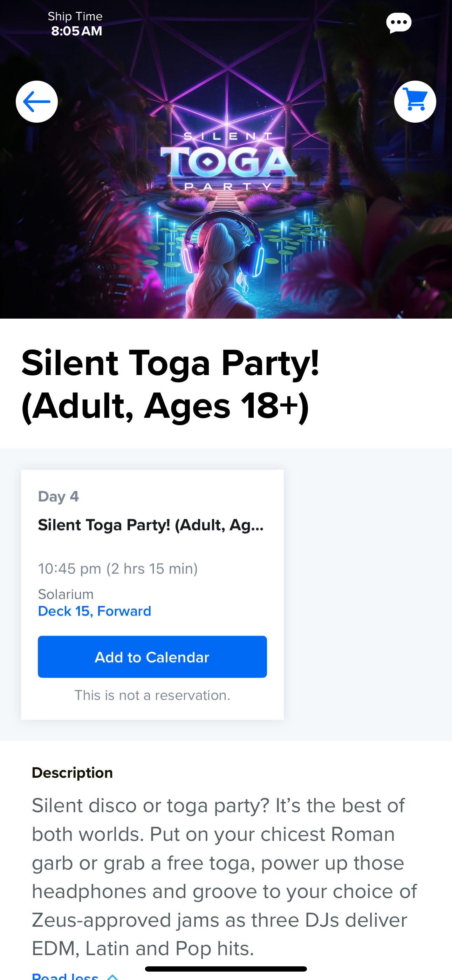Click the Read less link
Image resolution: width=452 pixels, height=980 pixels.
[x=66, y=976]
